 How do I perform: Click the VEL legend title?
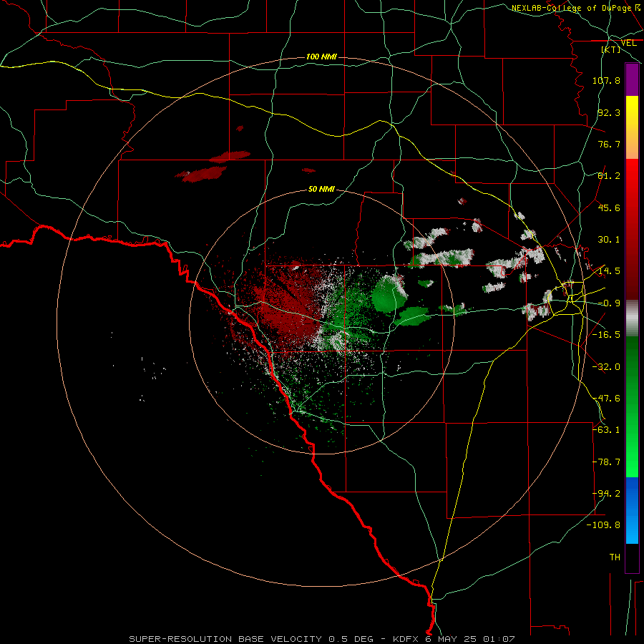[x=628, y=43]
